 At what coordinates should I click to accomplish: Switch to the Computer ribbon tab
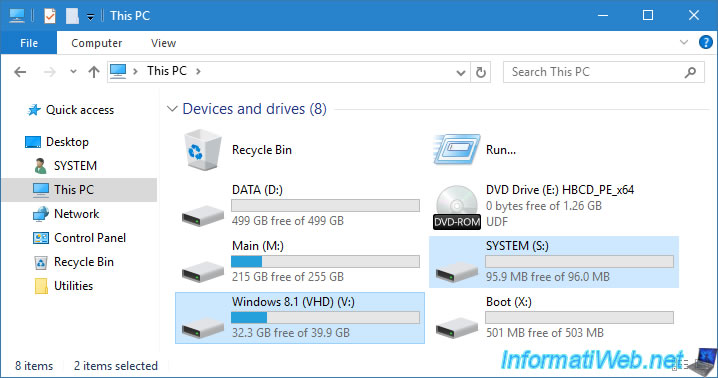97,43
